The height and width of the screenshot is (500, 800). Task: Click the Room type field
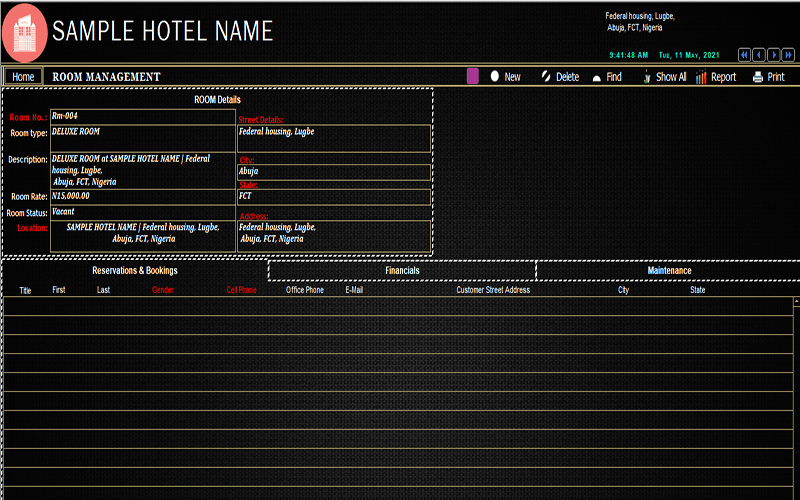[x=142, y=132]
